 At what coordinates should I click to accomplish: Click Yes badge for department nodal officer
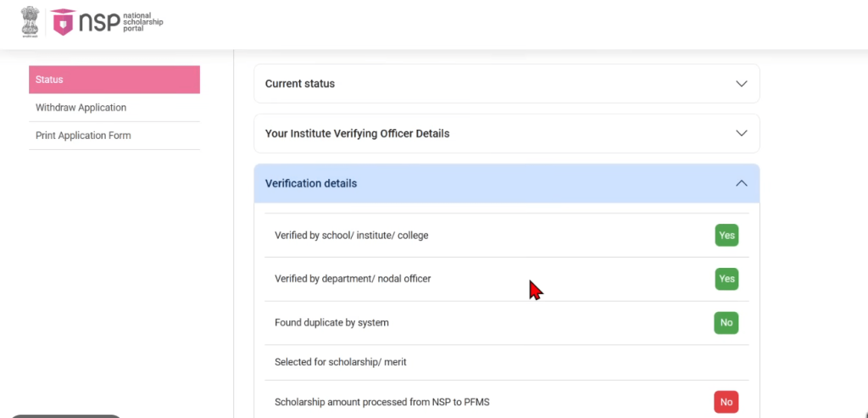tap(726, 279)
